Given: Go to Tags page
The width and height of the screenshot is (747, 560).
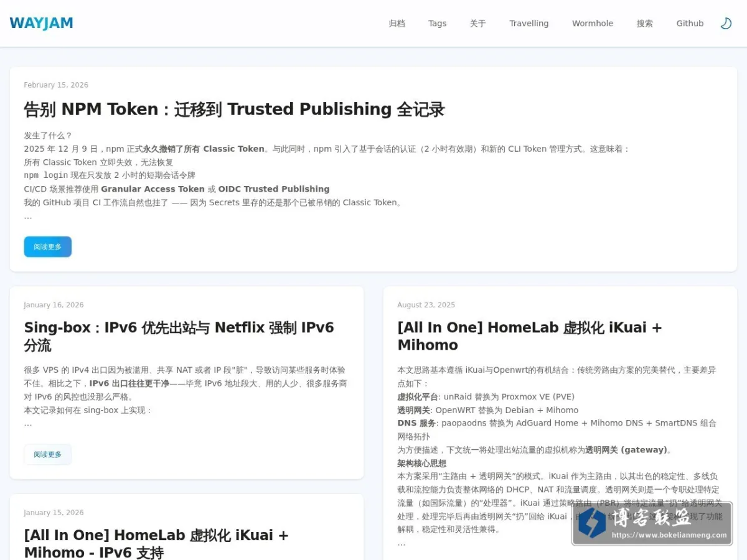Looking at the screenshot, I should (437, 24).
